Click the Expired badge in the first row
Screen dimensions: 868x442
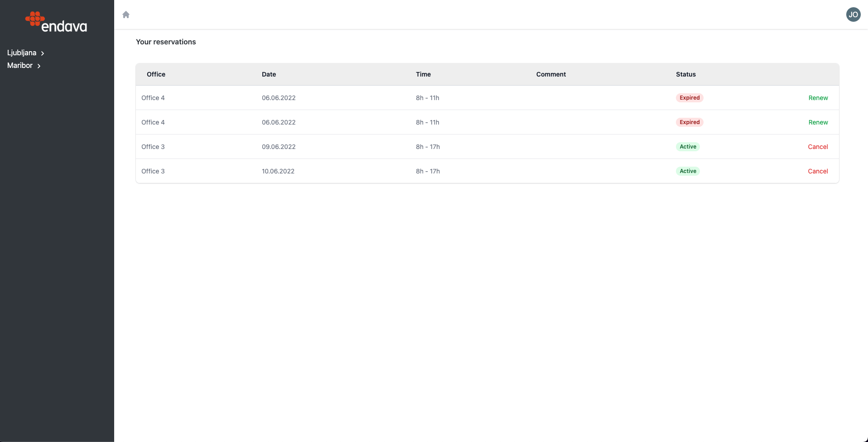690,98
